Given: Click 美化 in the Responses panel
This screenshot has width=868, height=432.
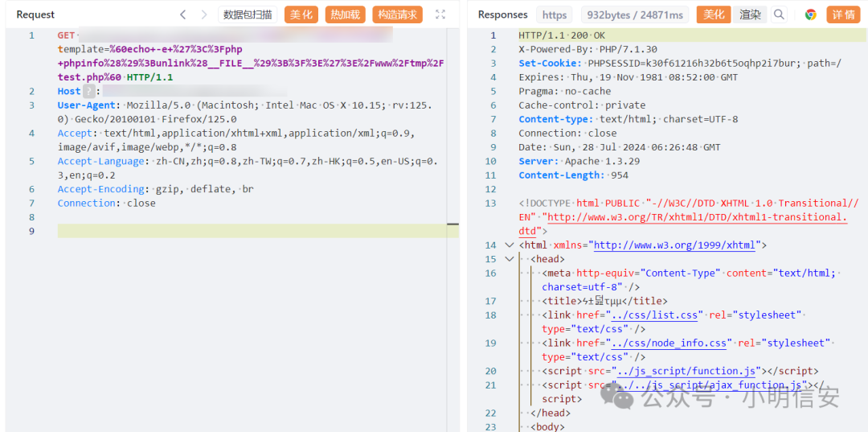Looking at the screenshot, I should coord(714,15).
